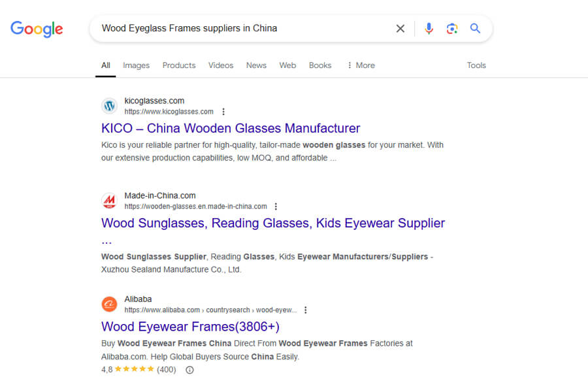Click the kicoglasses.com site favicon
Viewport: 588px width, 392px height.
coord(109,106)
